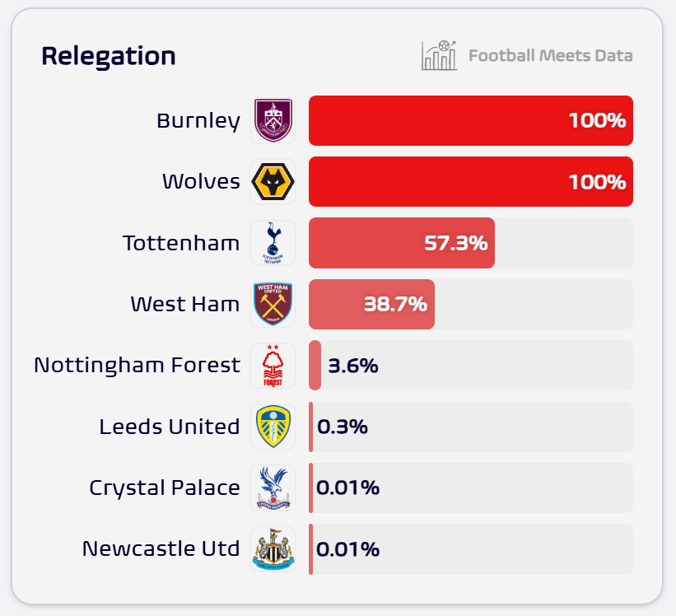Open the Football Meets Data link
Image resolution: width=676 pixels, height=616 pixels.
point(550,56)
